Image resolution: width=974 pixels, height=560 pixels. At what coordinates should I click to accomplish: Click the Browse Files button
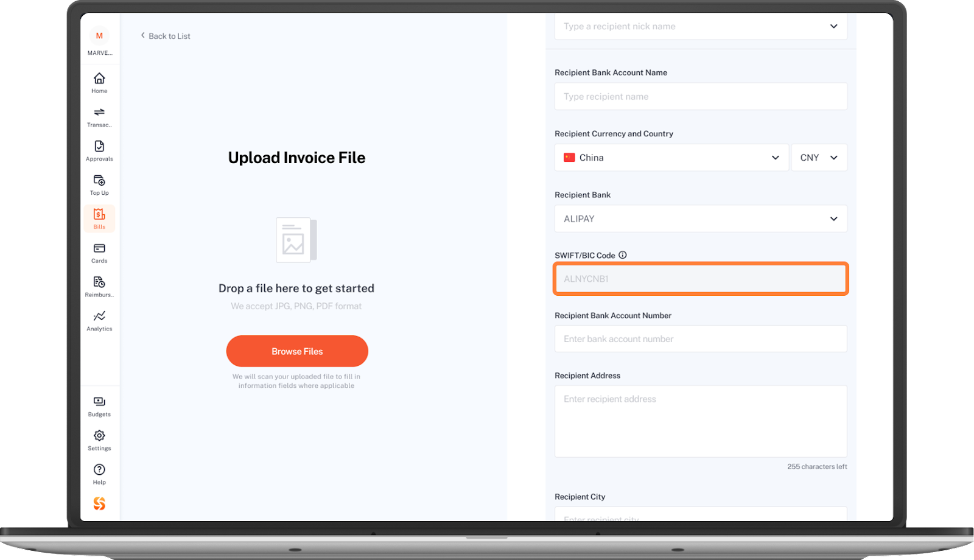click(297, 351)
